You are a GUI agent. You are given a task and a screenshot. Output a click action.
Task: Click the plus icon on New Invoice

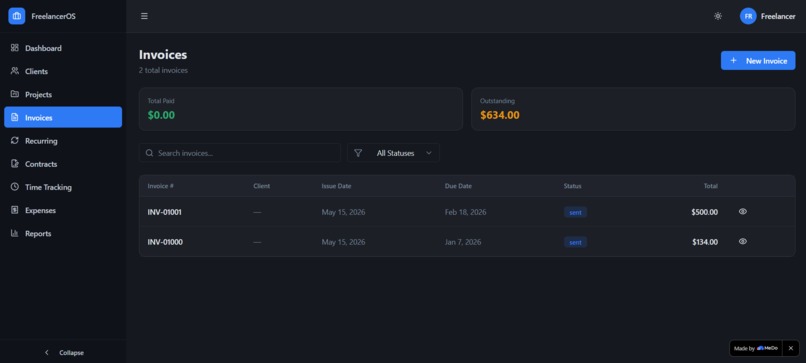(x=734, y=60)
